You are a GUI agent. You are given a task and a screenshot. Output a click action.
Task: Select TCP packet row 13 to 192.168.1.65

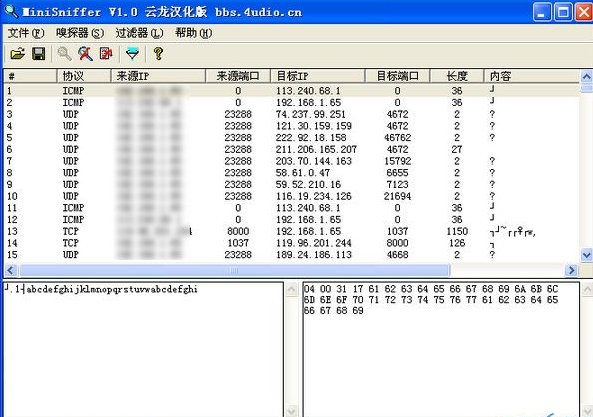point(291,231)
